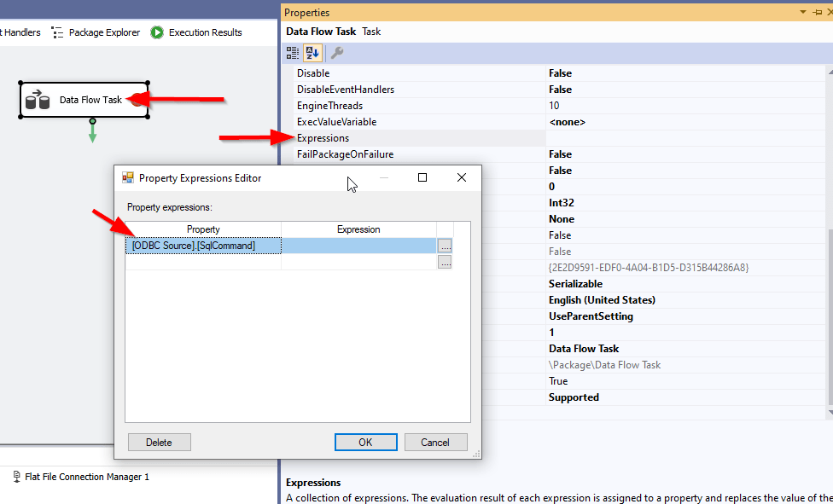Click OK in Property Expressions Editor
This screenshot has height=504, width=833.
tap(365, 442)
